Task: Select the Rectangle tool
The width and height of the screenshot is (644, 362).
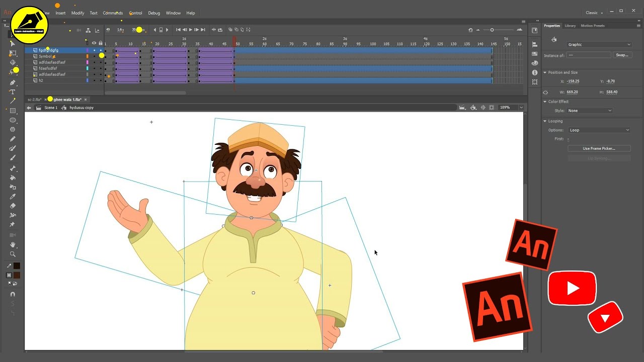Action: click(x=13, y=111)
